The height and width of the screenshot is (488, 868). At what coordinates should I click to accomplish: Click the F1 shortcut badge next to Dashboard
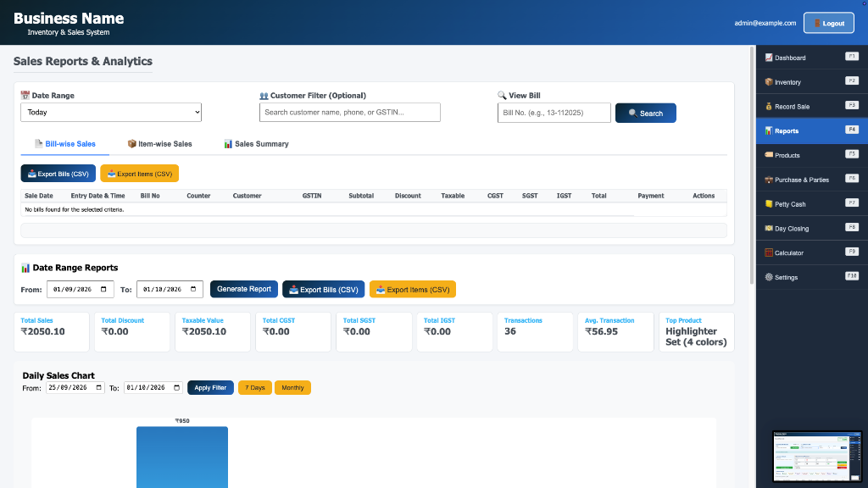[852, 56]
